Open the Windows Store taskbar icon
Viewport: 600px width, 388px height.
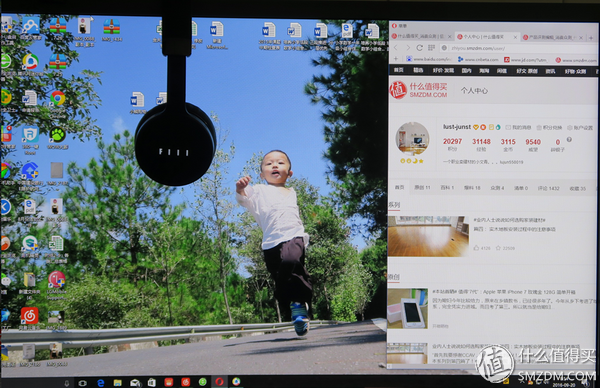[x=152, y=382]
